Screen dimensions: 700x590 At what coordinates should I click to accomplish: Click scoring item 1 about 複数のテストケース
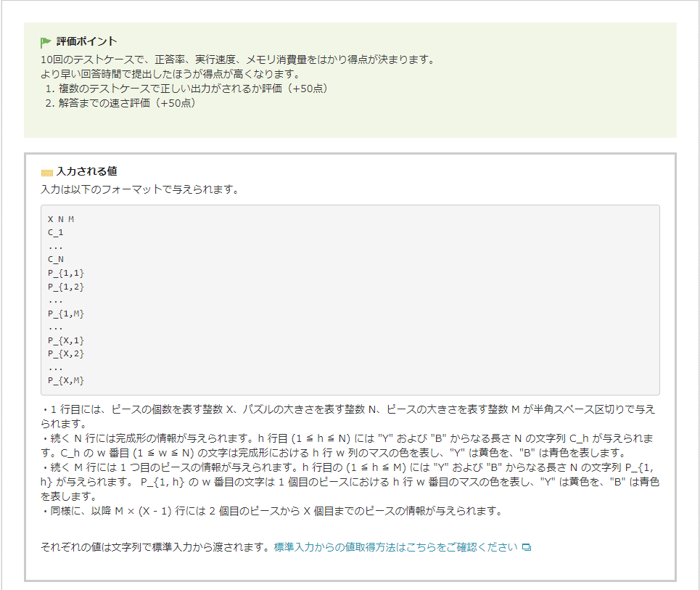tap(186, 89)
